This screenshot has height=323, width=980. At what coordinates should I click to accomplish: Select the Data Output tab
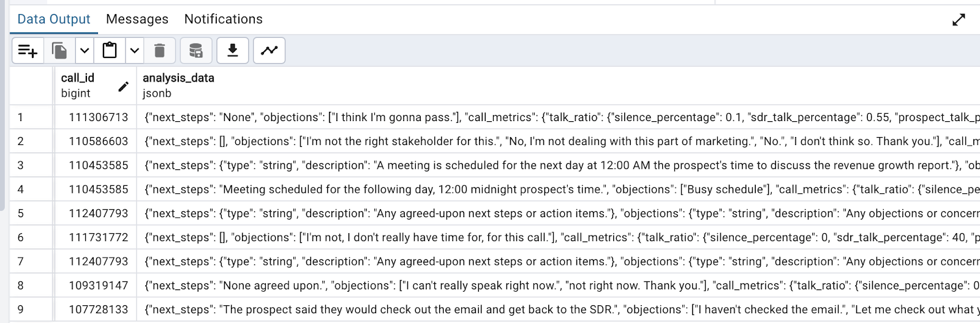tap(54, 20)
